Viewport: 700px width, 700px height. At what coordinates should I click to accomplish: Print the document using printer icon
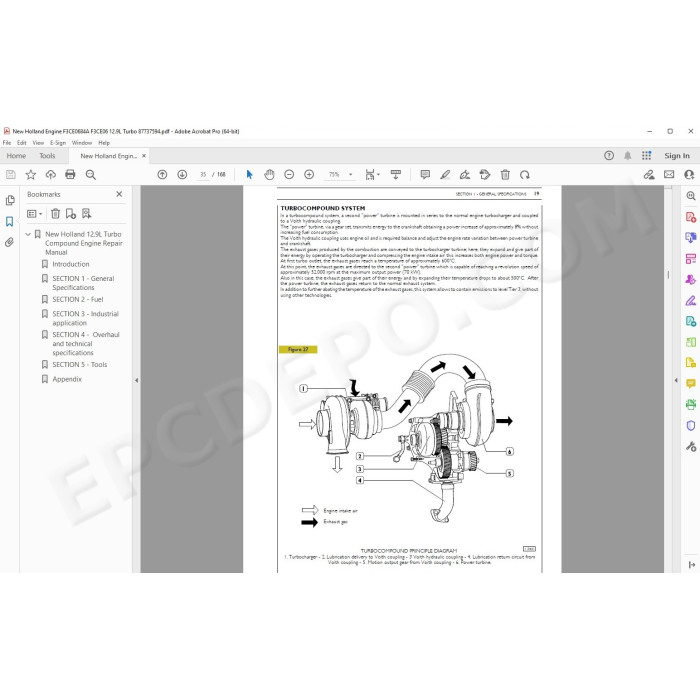(70, 175)
